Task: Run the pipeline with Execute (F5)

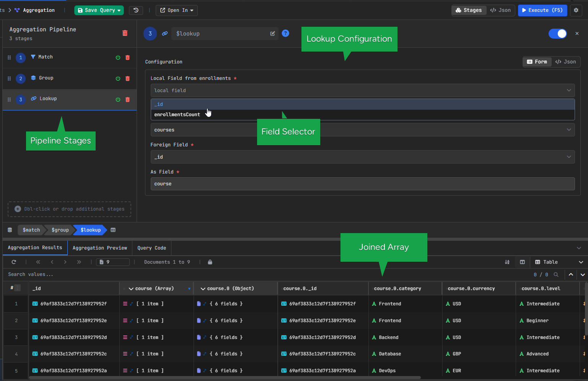Action: tap(542, 10)
